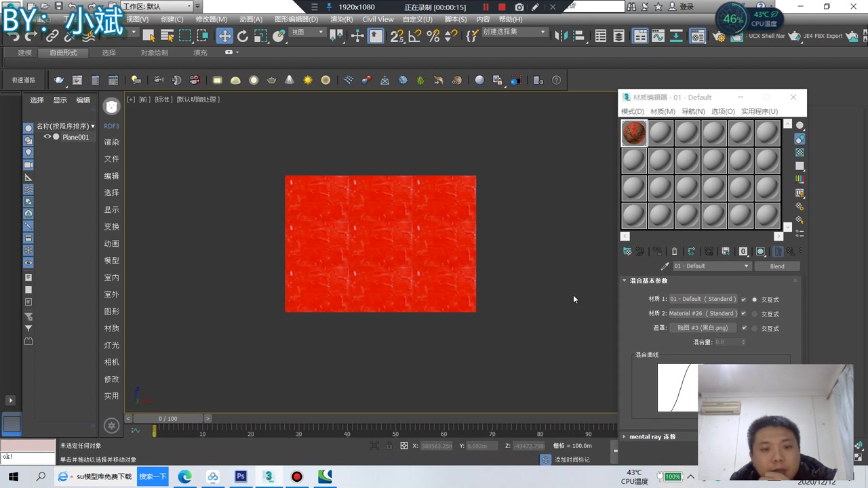The height and width of the screenshot is (488, 868).
Task: Toggle checkered background icon in Material Editor
Action: [x=800, y=152]
